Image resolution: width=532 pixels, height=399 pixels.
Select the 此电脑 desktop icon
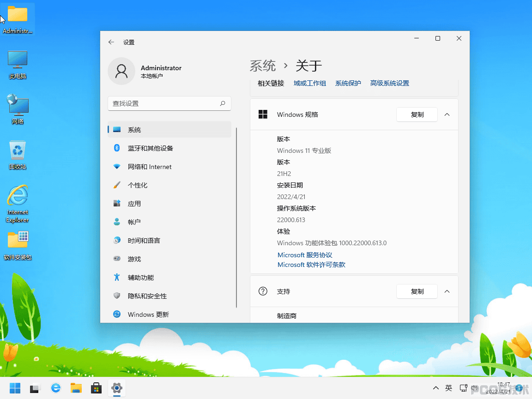[18, 65]
